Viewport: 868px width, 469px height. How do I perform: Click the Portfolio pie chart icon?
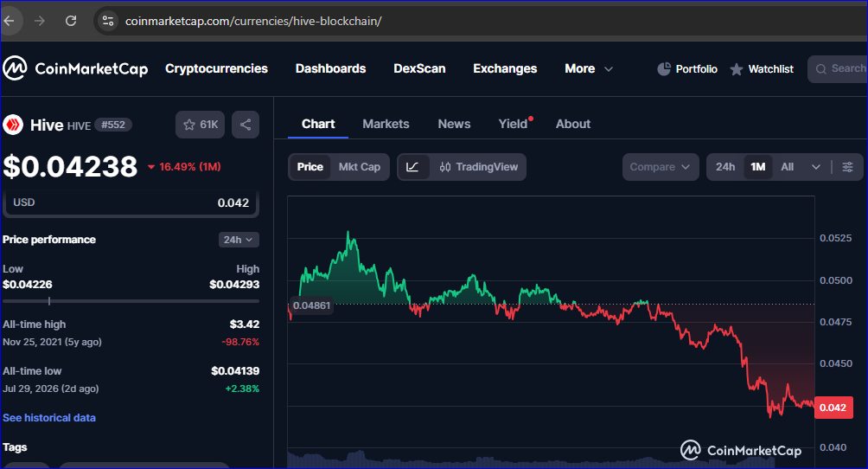[x=664, y=68]
